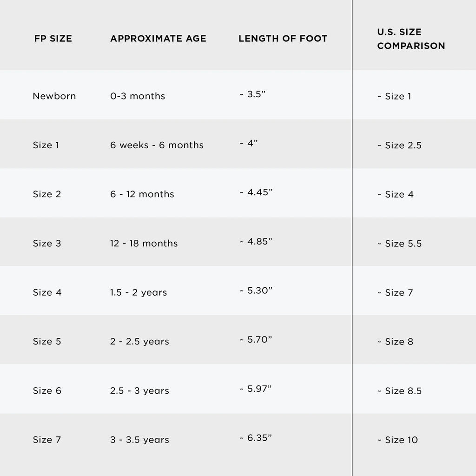This screenshot has height=476, width=476.
Task: Click the ~ 4.45” foot length value
Action: pyautogui.click(x=256, y=192)
